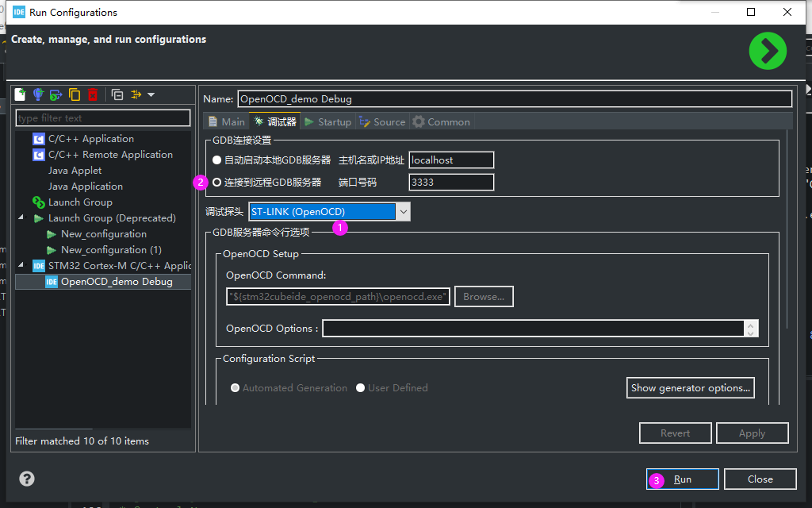Select 自动启动本地GDB服务器 radio button

pyautogui.click(x=217, y=160)
